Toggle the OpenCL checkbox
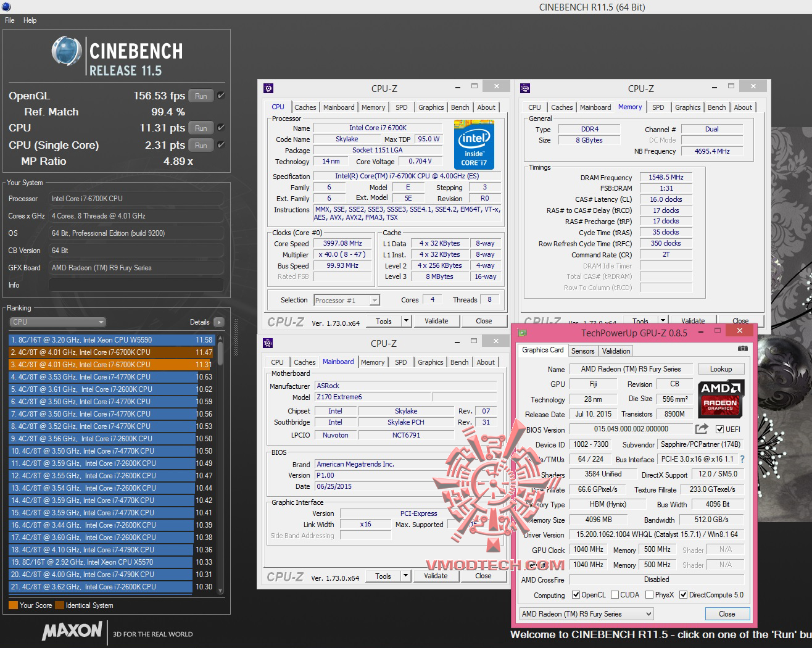 coord(576,595)
